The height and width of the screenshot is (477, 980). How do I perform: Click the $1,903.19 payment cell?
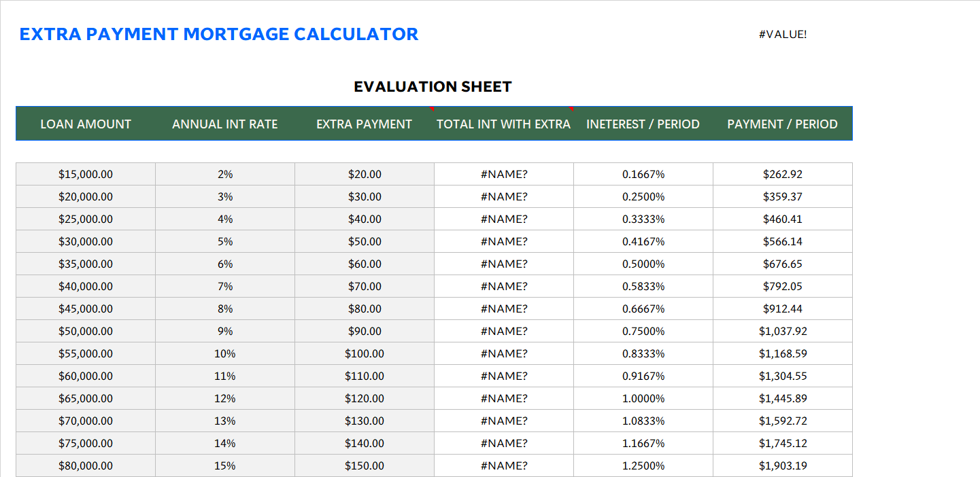click(783, 465)
